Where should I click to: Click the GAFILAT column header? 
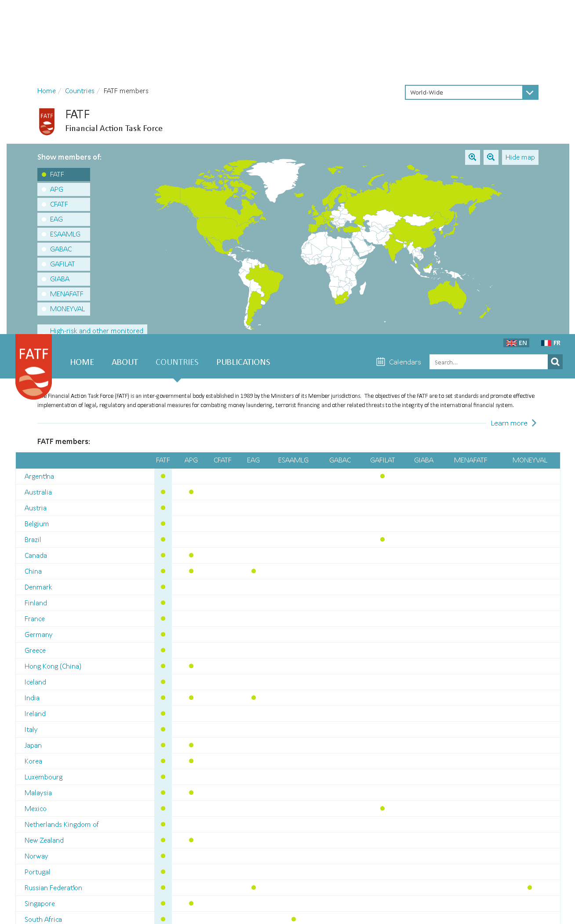click(x=382, y=460)
